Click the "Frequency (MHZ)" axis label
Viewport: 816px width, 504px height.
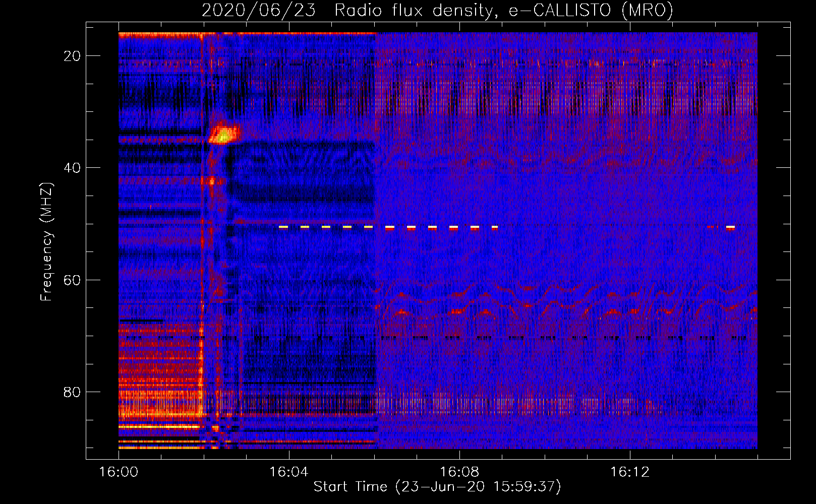(46, 242)
